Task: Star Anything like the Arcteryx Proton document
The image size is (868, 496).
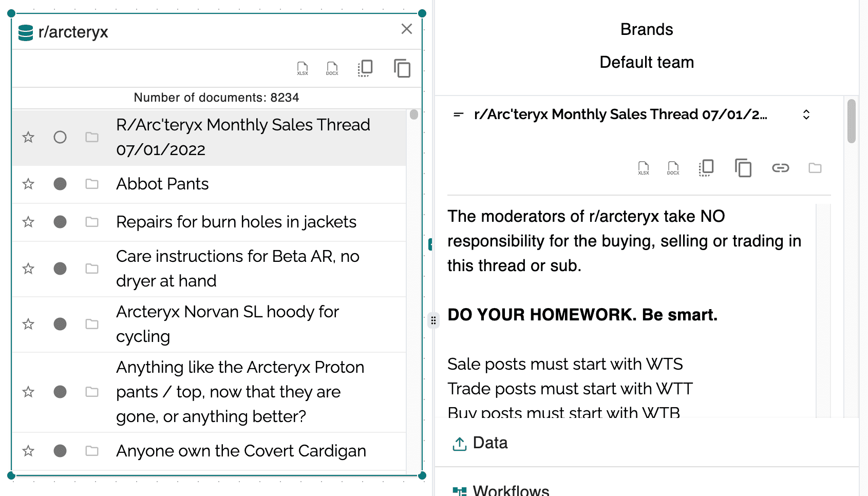Action: click(x=28, y=392)
